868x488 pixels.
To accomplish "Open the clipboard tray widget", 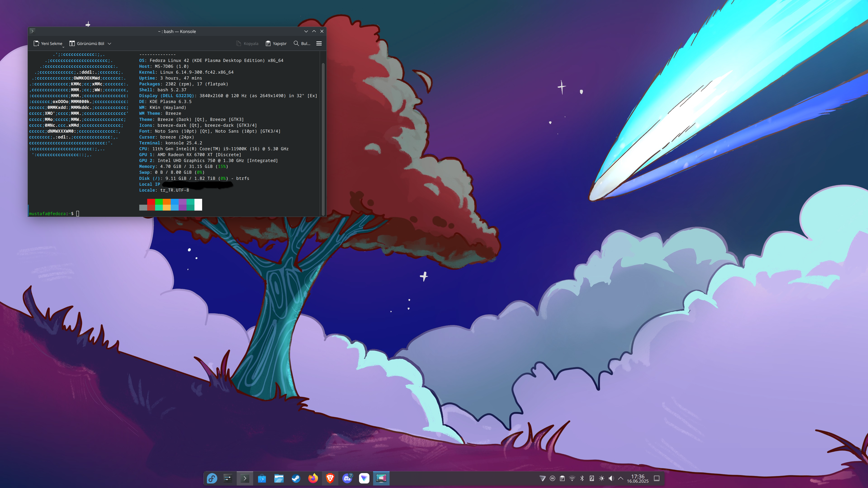I will coord(562,478).
